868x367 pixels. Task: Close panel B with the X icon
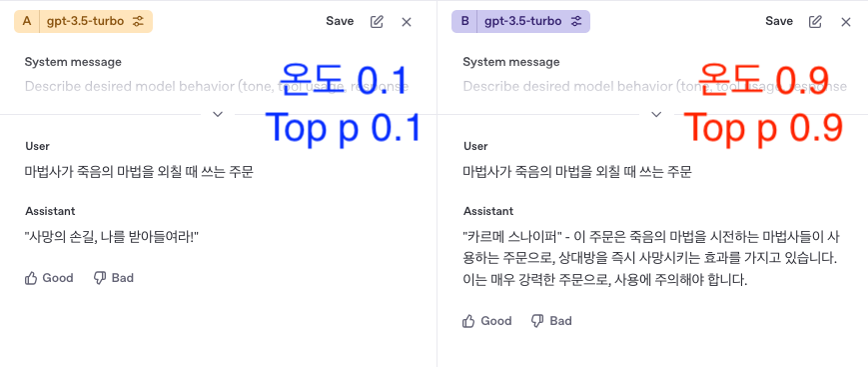[x=845, y=22]
